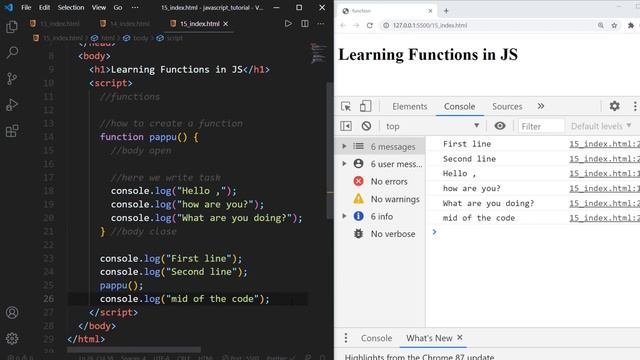Expand the 6 messages group
The height and width of the screenshot is (360, 640).
(344, 146)
